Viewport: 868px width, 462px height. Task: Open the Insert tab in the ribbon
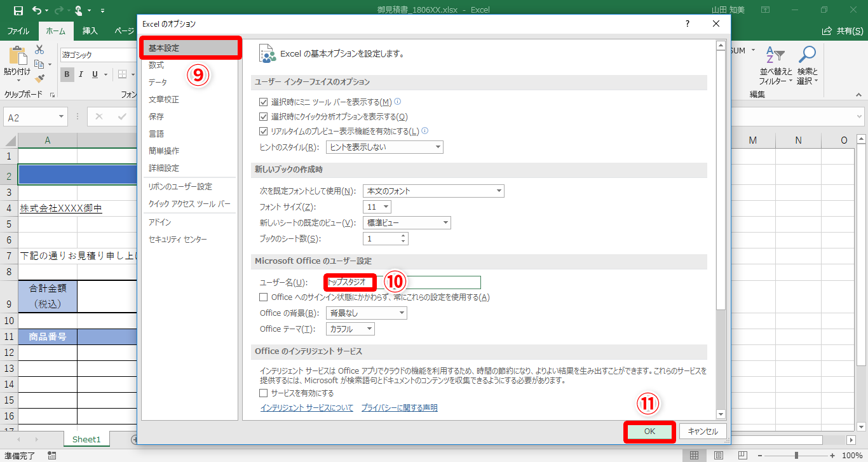tap(90, 31)
